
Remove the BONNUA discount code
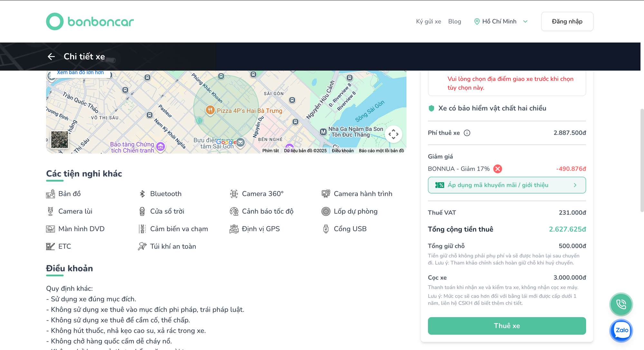pyautogui.click(x=497, y=169)
